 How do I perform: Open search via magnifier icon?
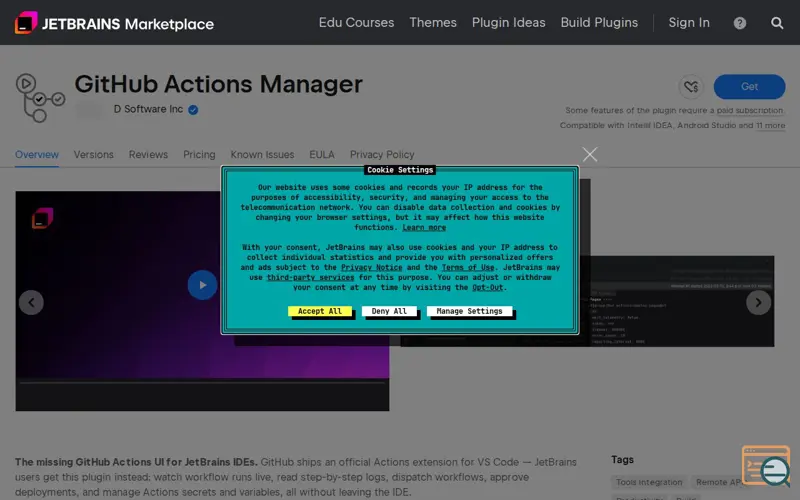point(777,23)
